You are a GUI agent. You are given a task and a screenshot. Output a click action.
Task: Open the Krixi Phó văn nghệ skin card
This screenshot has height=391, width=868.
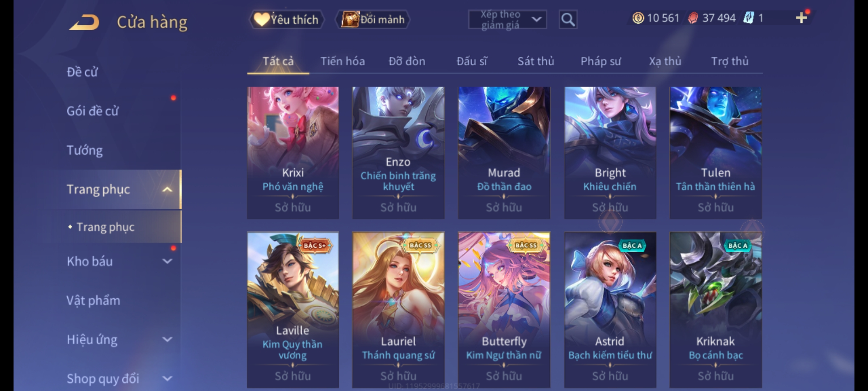tap(293, 153)
